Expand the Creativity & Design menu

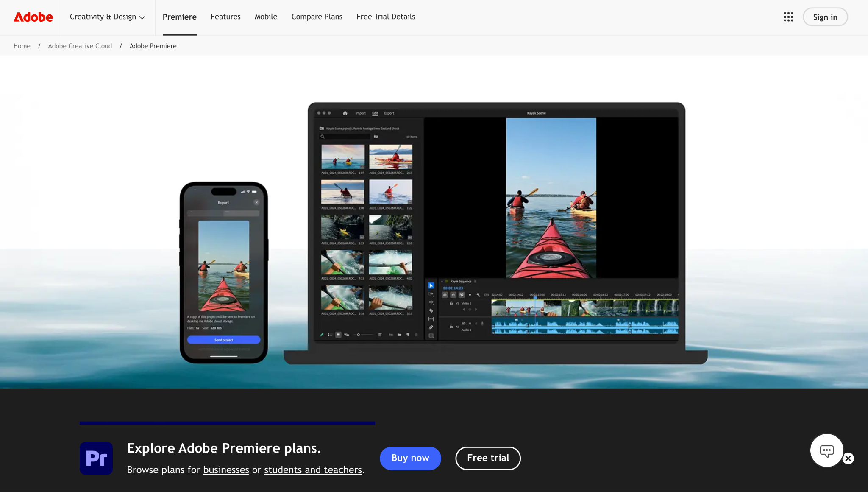(x=107, y=17)
